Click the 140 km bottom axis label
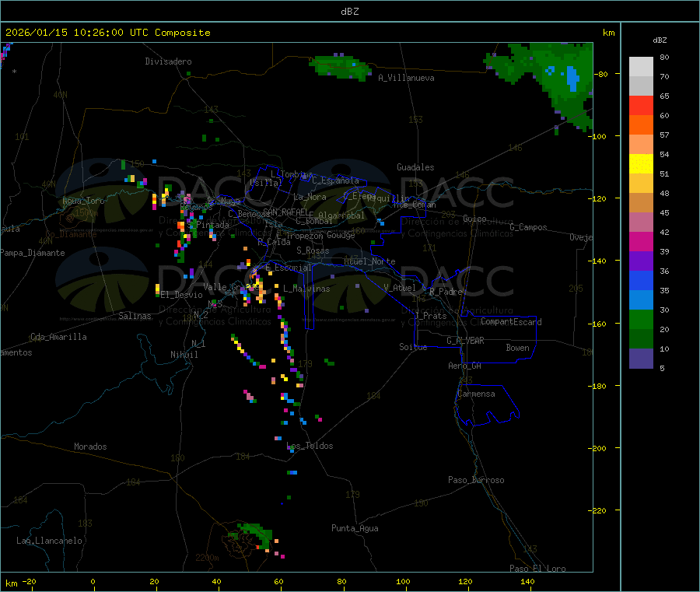Viewport: 700px width, 592px height. click(x=527, y=581)
